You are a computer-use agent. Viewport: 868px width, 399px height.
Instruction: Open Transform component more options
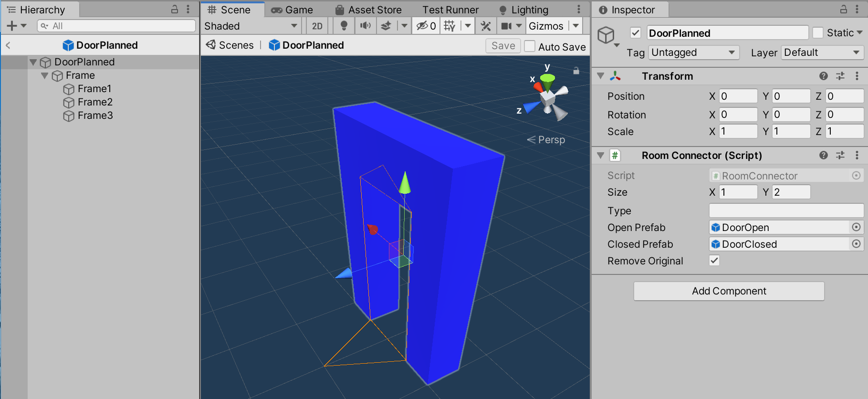pyautogui.click(x=857, y=76)
